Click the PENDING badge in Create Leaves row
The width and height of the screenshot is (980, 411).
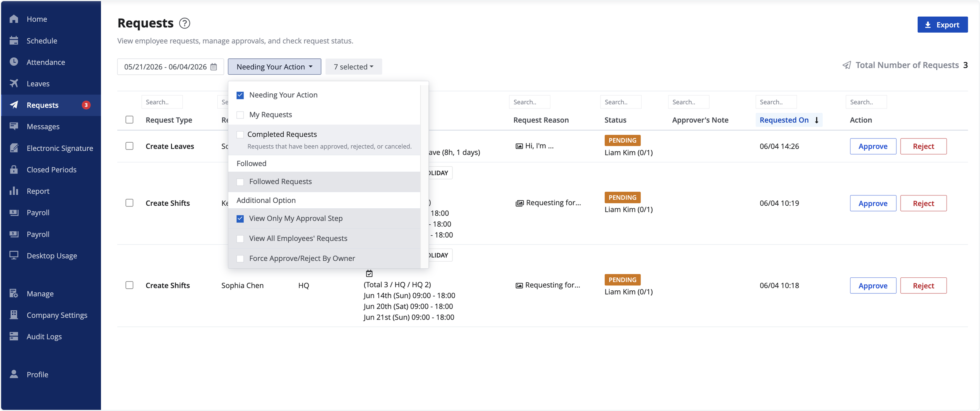tap(623, 140)
